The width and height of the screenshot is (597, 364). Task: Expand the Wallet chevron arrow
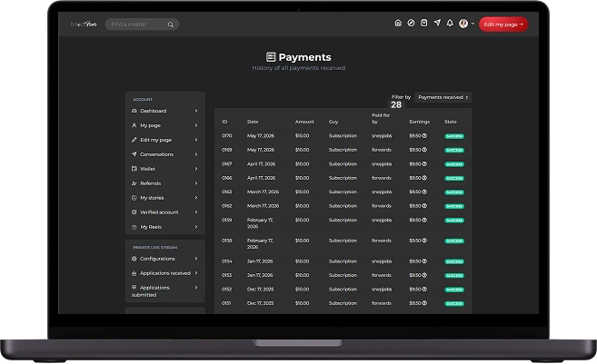point(196,169)
